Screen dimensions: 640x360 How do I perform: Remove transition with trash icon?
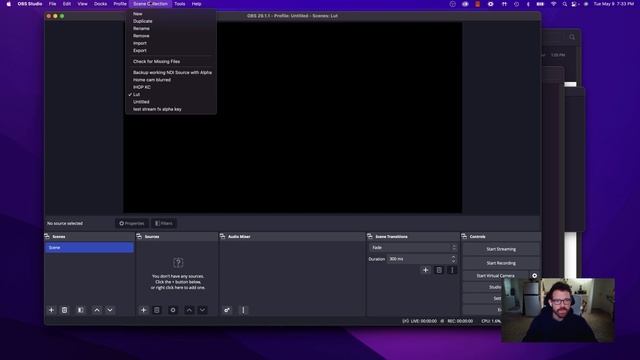coord(439,270)
